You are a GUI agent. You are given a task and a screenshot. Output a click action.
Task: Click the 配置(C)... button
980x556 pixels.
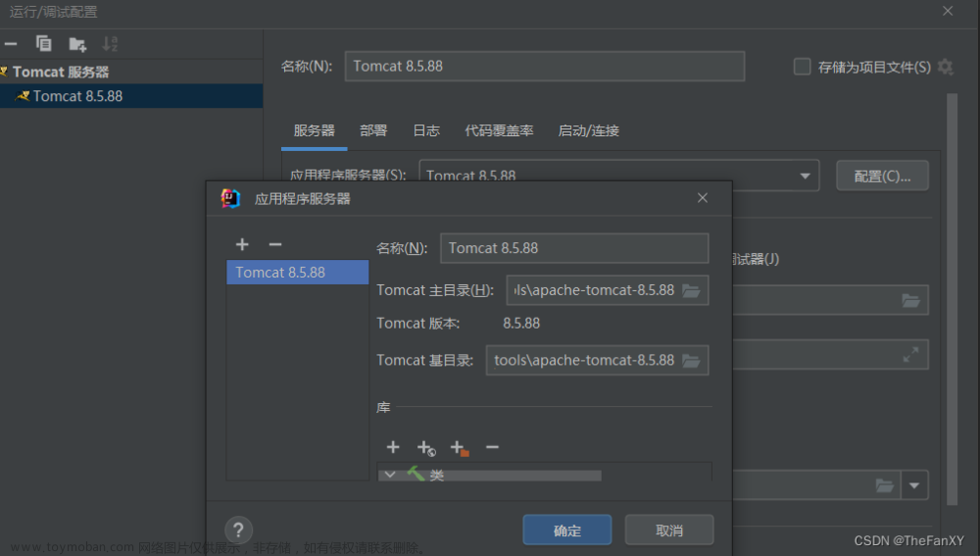coord(882,176)
